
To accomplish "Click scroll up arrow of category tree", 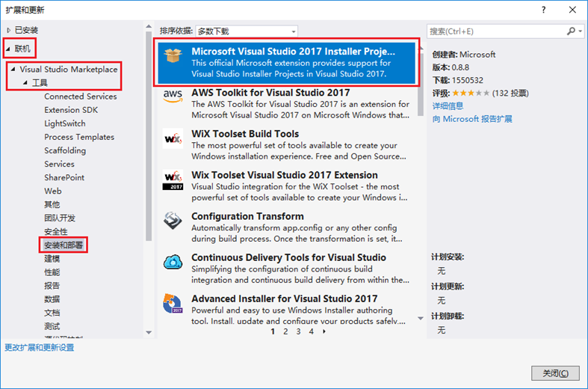I will point(149,27).
